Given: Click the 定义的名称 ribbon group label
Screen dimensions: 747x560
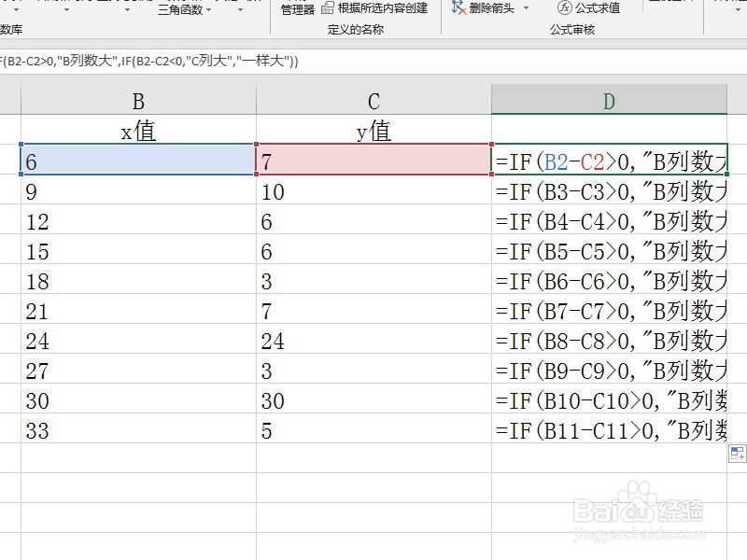Looking at the screenshot, I should click(x=355, y=29).
